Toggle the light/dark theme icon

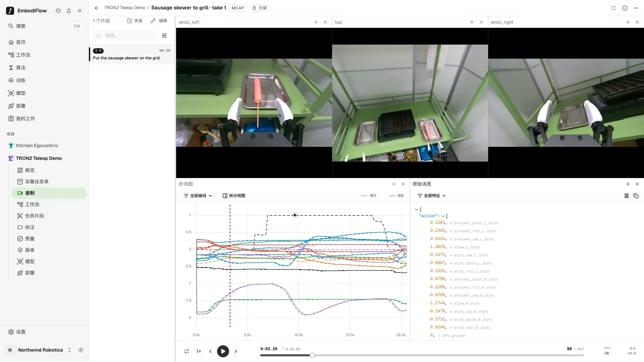pos(81,350)
